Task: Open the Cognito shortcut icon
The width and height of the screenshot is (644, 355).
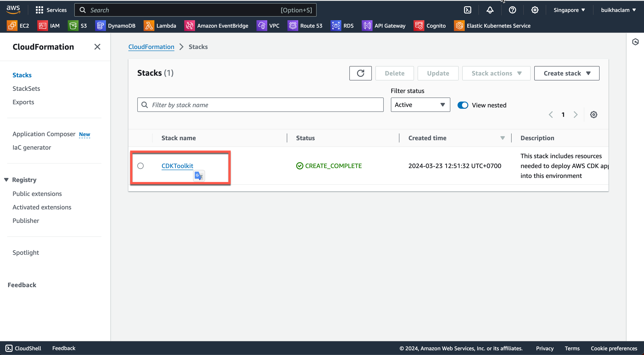Action: pos(419,26)
